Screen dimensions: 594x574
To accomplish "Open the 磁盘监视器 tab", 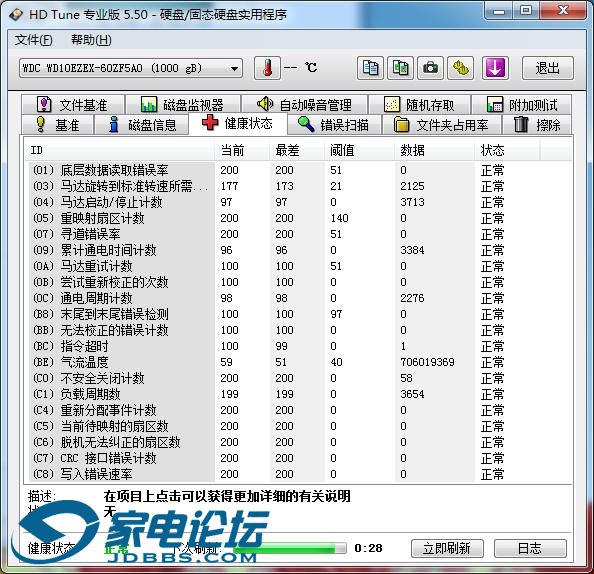I will coord(183,104).
